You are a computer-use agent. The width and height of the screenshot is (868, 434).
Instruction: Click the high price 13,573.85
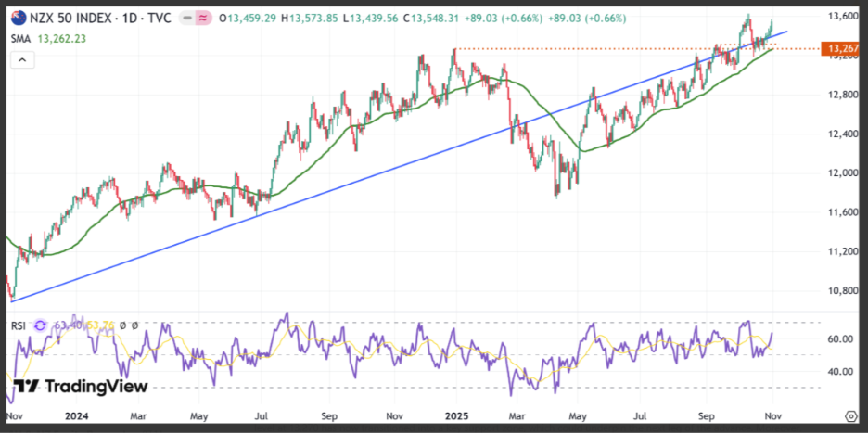click(313, 19)
